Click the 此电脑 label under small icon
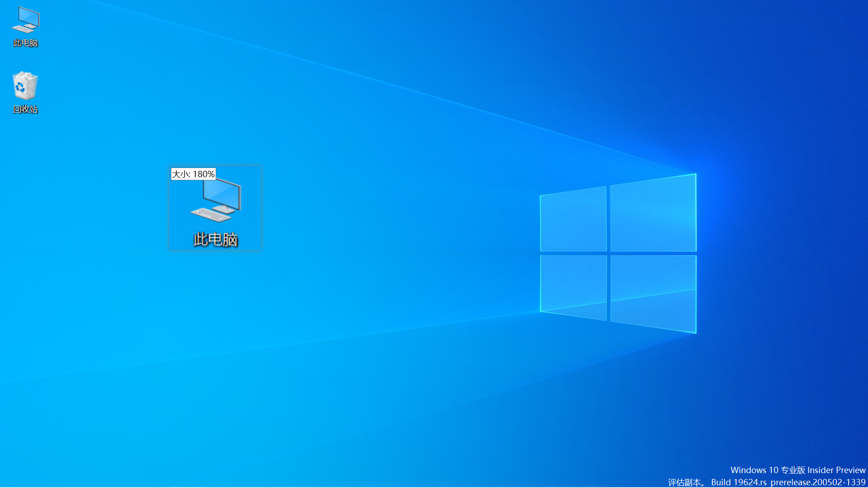The width and height of the screenshot is (868, 488). coord(26,43)
